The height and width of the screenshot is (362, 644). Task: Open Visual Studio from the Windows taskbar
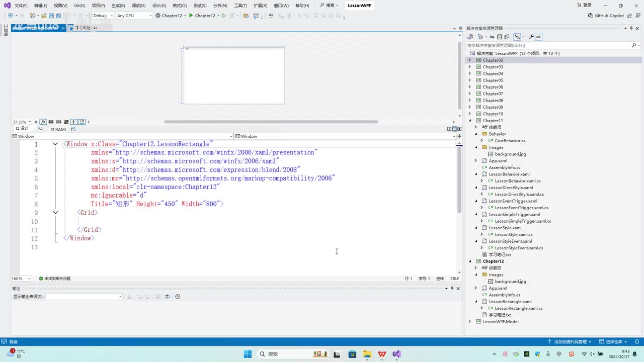pyautogui.click(x=397, y=354)
